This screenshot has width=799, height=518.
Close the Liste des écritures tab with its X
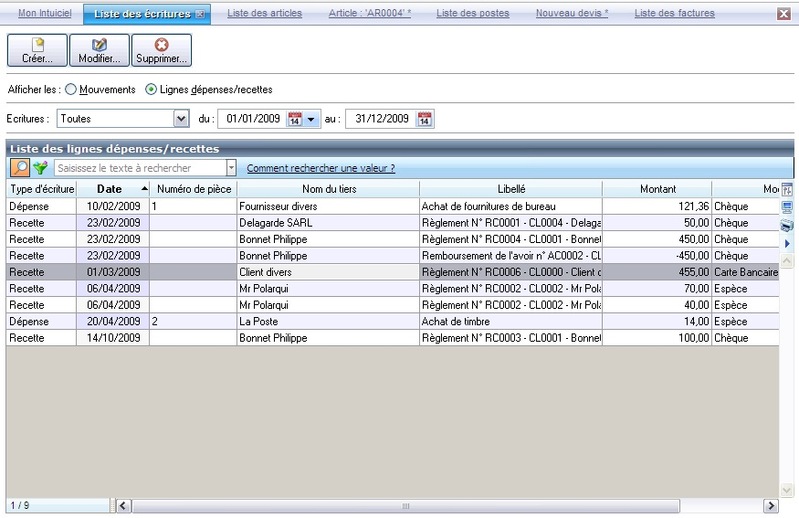coord(200,14)
